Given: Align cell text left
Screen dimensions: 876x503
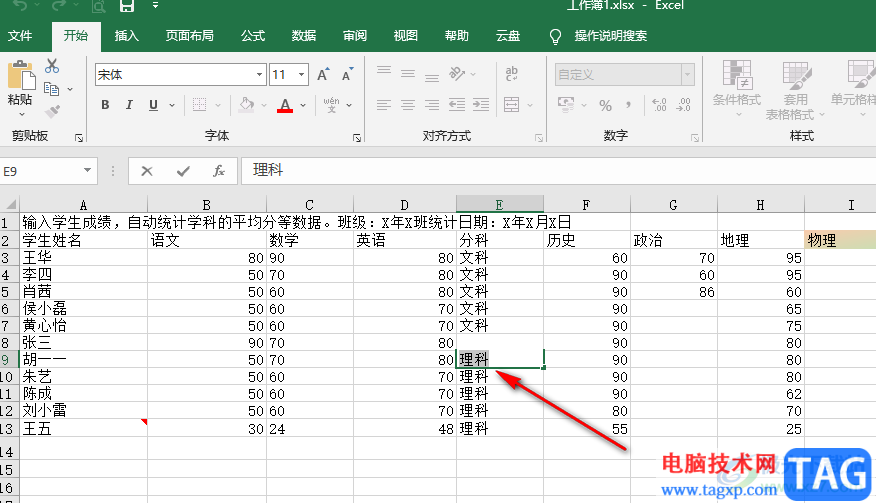Looking at the screenshot, I should point(384,105).
